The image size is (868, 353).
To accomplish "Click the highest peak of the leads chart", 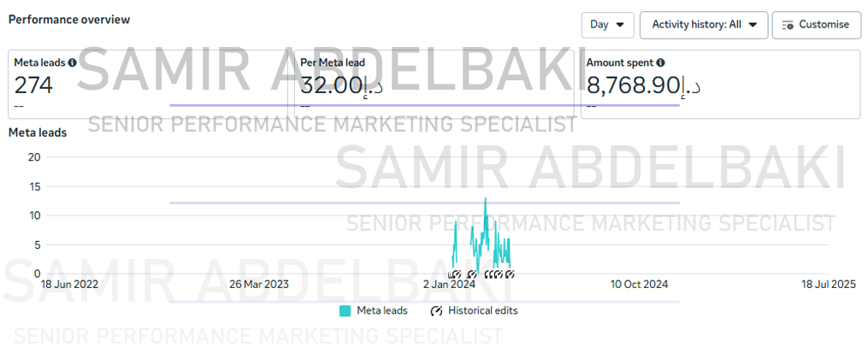I will coord(486,198).
